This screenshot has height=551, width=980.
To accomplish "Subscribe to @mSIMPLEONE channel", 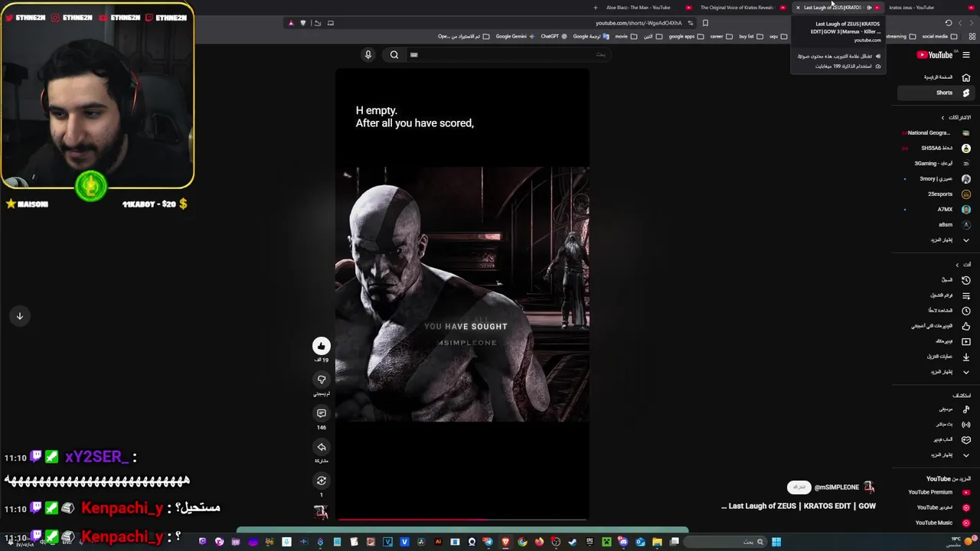I will [x=799, y=487].
